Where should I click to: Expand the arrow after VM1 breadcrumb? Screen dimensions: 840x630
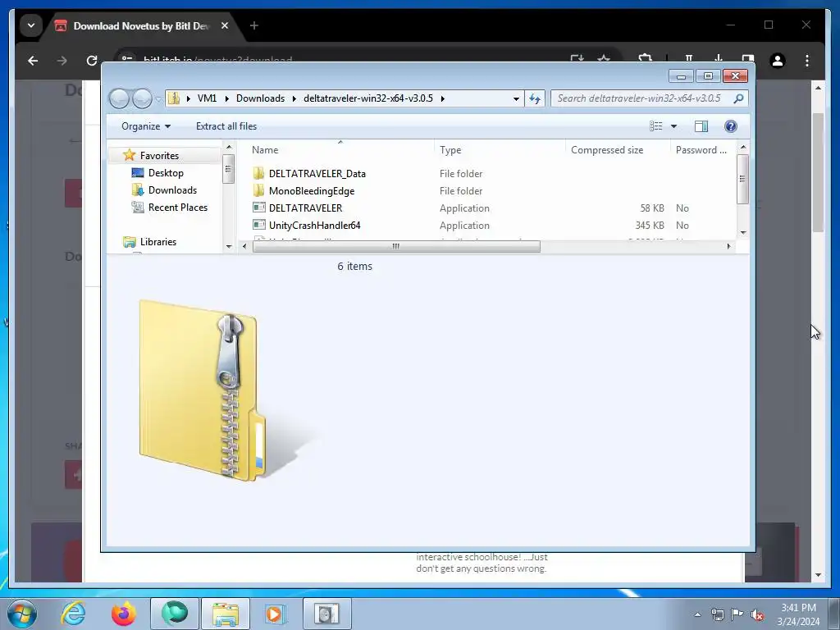click(x=226, y=98)
